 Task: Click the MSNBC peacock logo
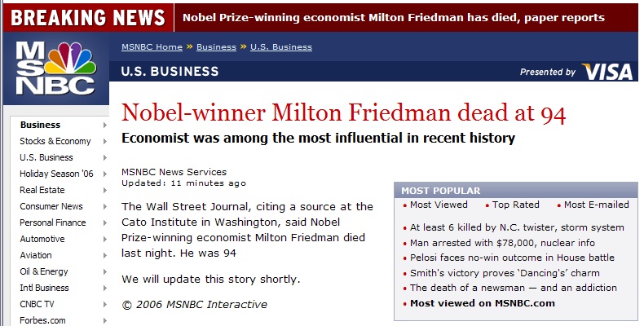point(56,68)
